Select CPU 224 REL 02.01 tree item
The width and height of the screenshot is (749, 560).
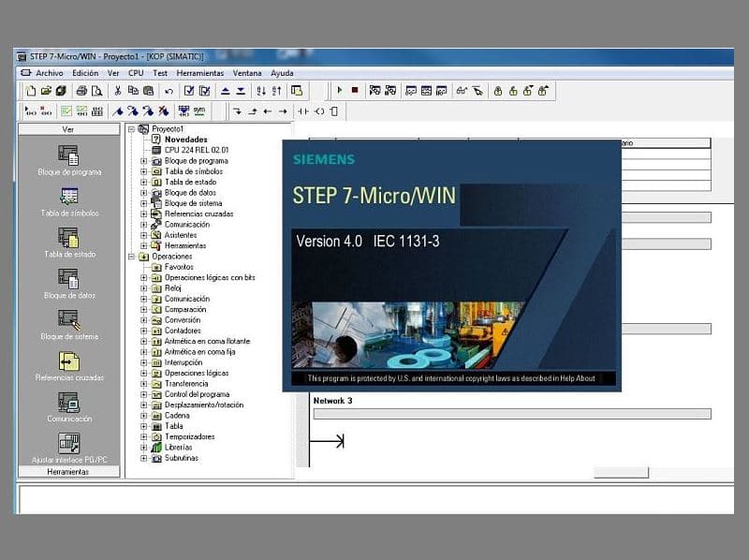(x=197, y=150)
